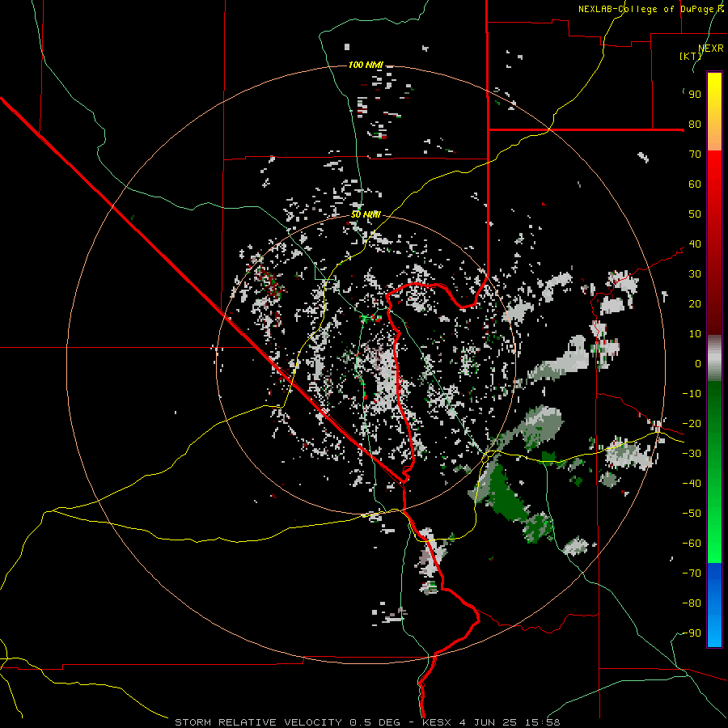Click the 50 value on the velocity scale
The image size is (728, 728).
pos(695,214)
